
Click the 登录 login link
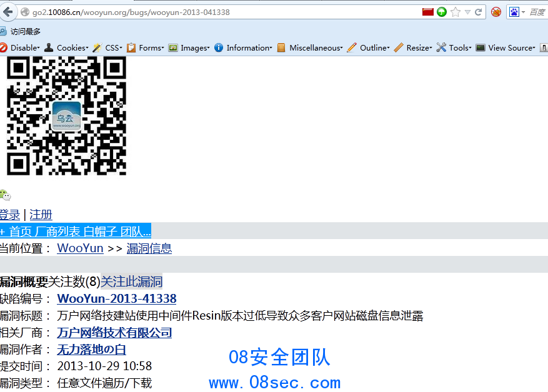pos(10,214)
